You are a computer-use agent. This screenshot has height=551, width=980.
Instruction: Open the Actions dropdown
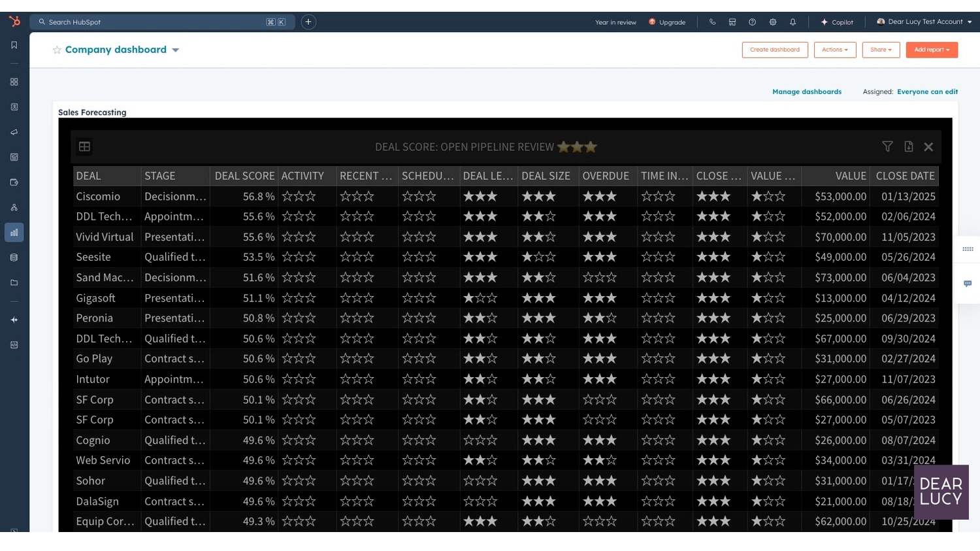[834, 50]
